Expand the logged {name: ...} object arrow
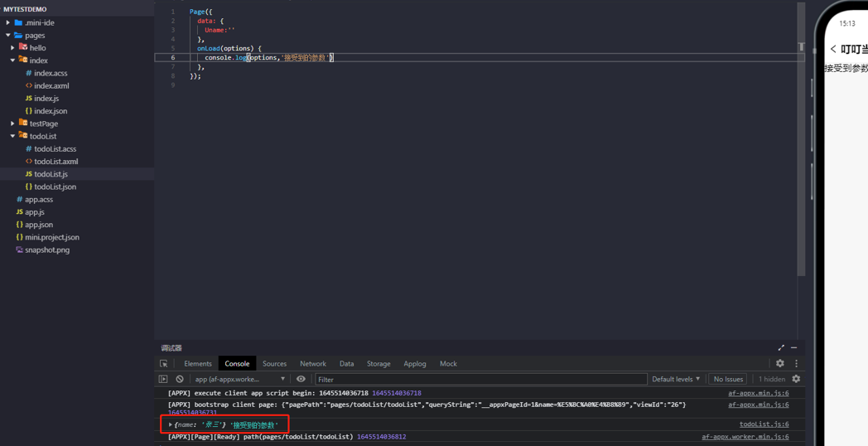The image size is (868, 446). [171, 425]
